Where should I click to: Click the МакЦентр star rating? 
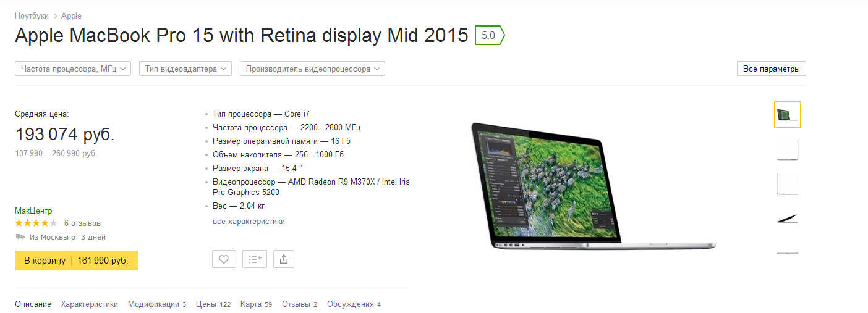coord(36,223)
